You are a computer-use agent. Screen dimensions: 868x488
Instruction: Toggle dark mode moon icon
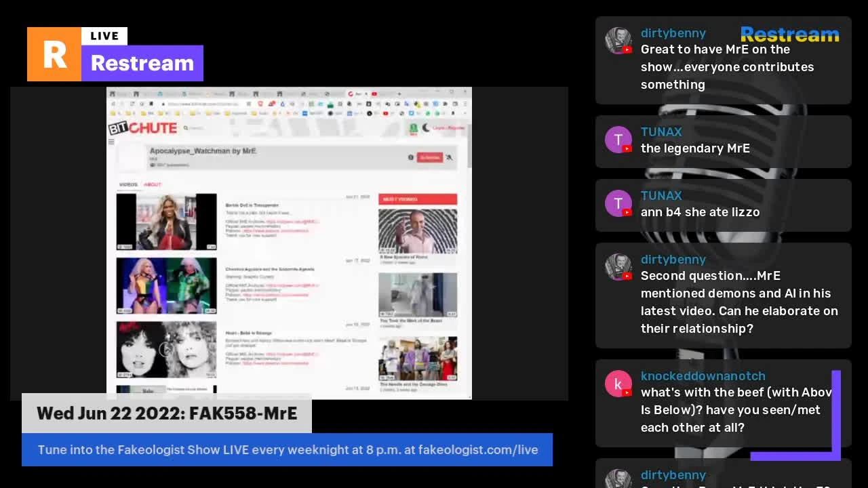coord(425,127)
